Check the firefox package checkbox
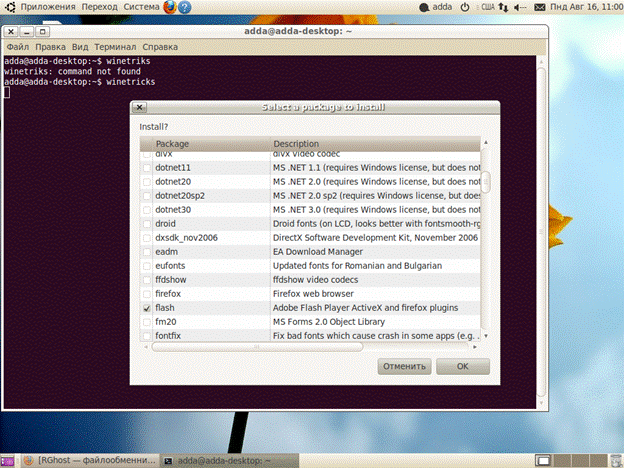 147,294
